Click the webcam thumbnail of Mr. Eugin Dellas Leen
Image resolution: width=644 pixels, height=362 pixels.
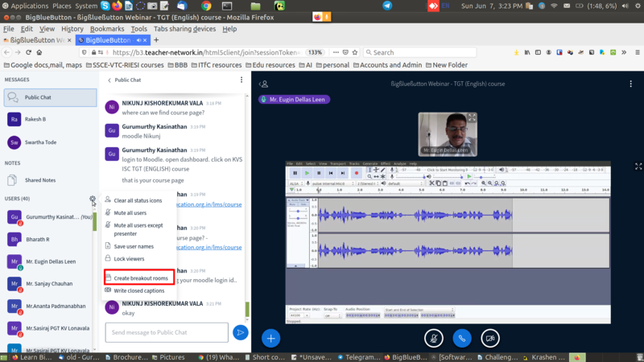448,134
